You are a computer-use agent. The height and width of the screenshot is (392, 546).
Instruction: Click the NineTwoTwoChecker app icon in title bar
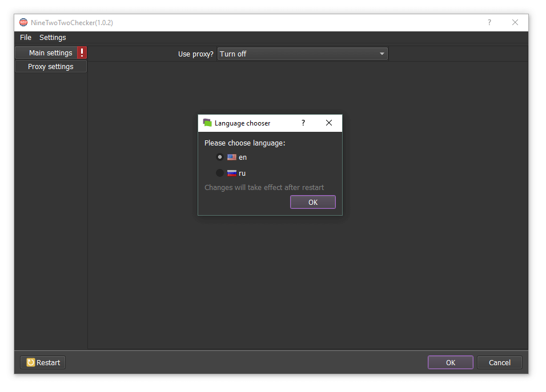click(23, 23)
